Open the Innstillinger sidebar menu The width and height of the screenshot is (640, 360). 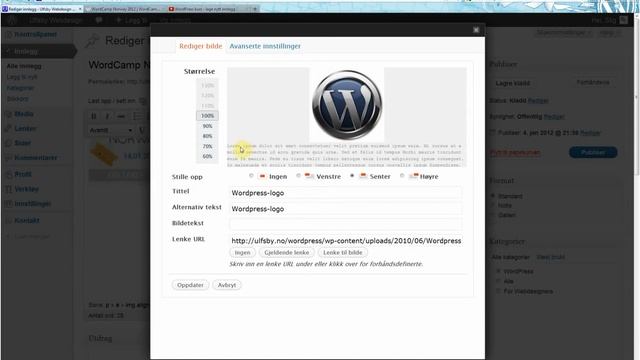pos(33,204)
